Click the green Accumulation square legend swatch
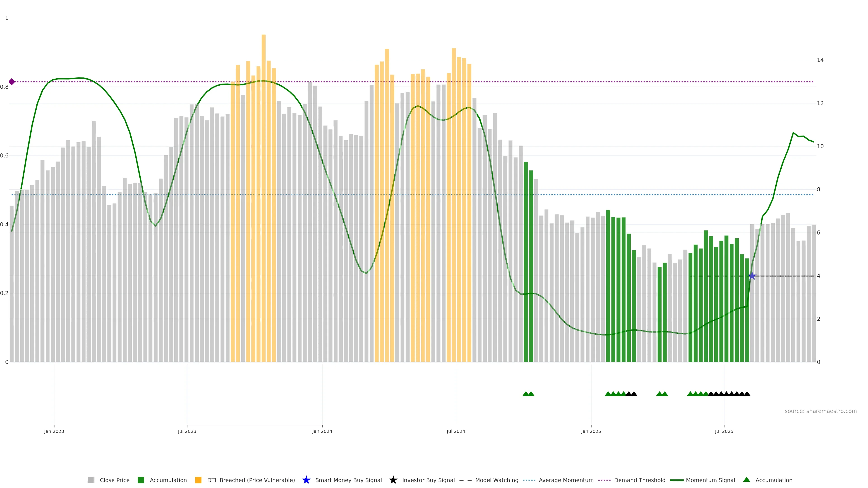868x488 pixels. (141, 480)
